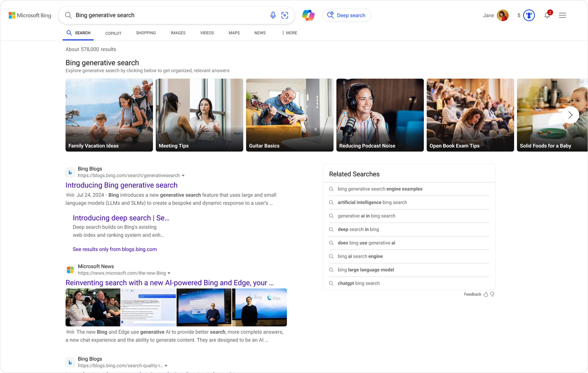Click the microphone icon in the search bar
The image size is (588, 373).
[x=273, y=15]
